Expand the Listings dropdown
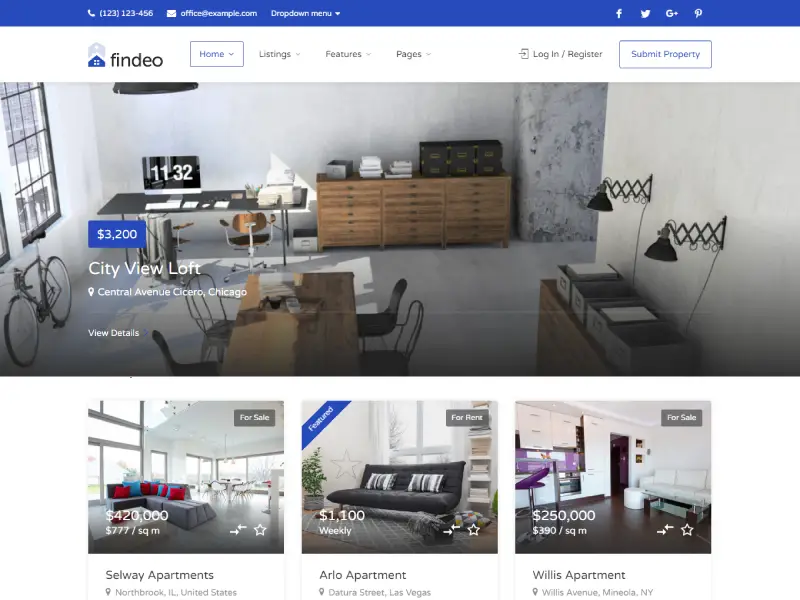800x600 pixels. pyautogui.click(x=277, y=54)
